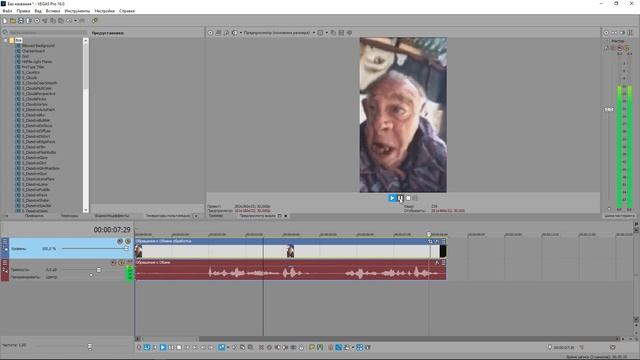
Task: Open the Правка menu
Action: [x=23, y=11]
